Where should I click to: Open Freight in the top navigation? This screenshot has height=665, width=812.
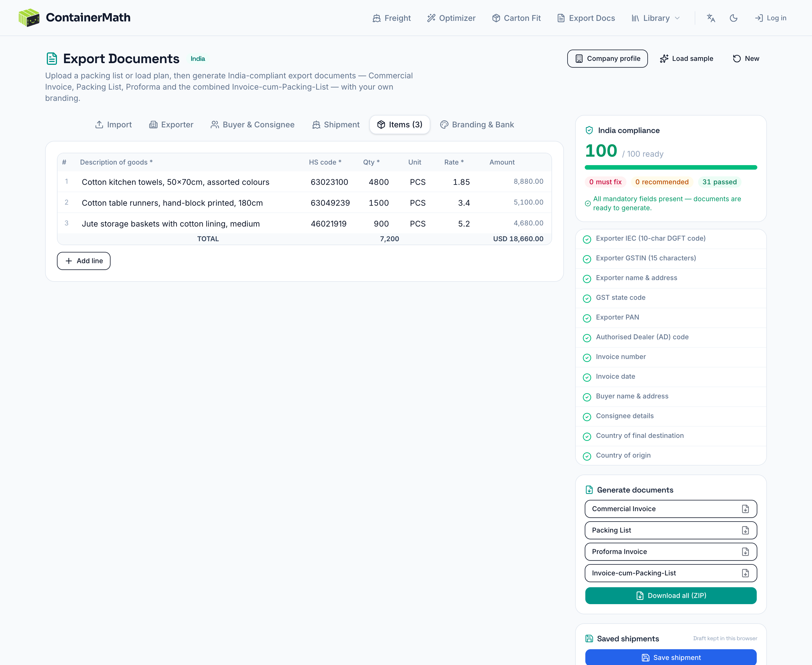tap(391, 18)
